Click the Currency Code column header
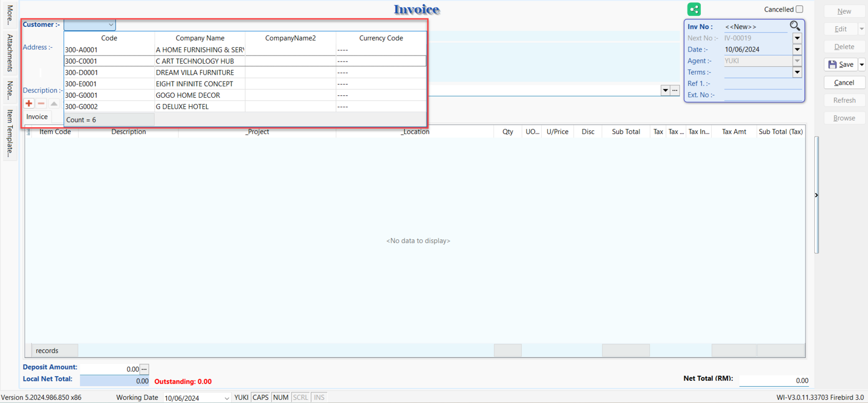The width and height of the screenshot is (868, 403). click(x=381, y=38)
